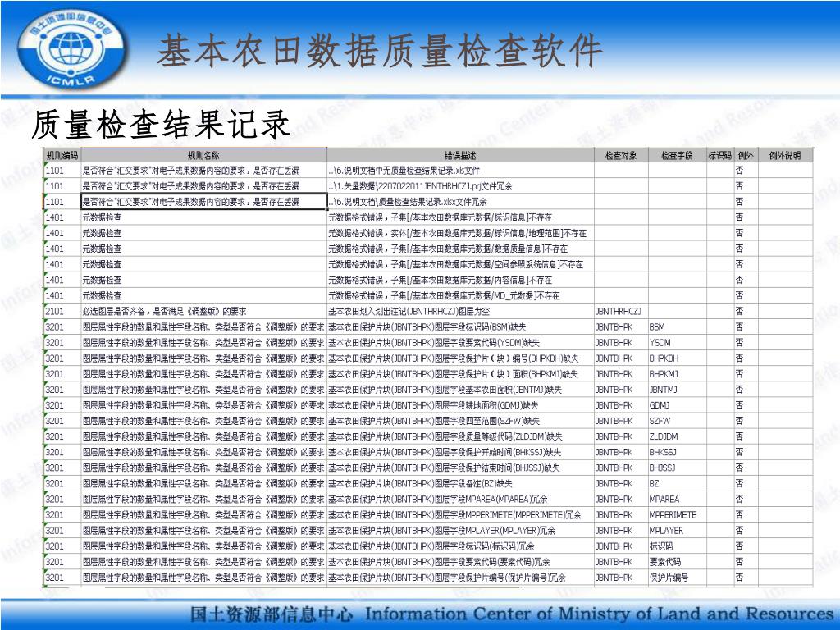This screenshot has height=630, width=840.
Task: Select the 必选图层是否齐备 rule name cell
Action: [x=203, y=311]
